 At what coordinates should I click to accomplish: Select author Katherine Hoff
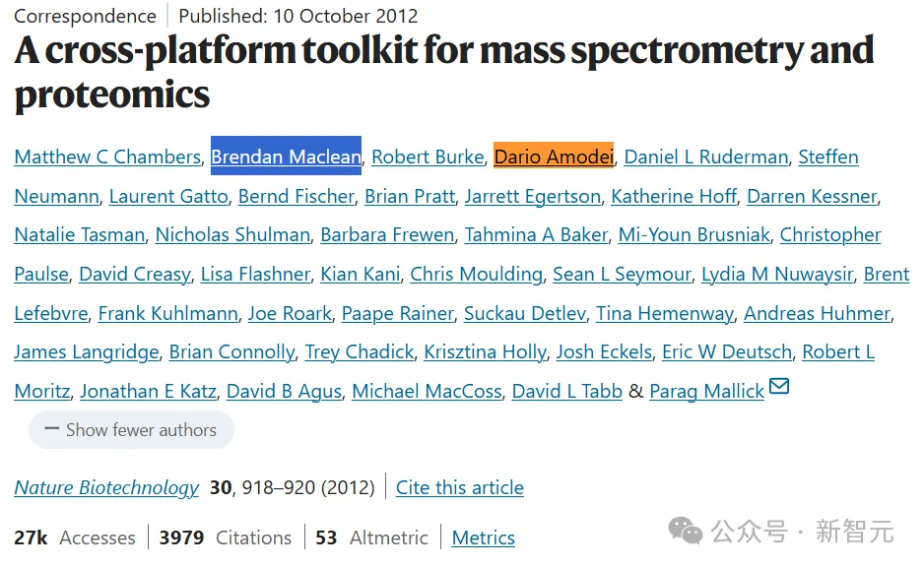pos(674,196)
